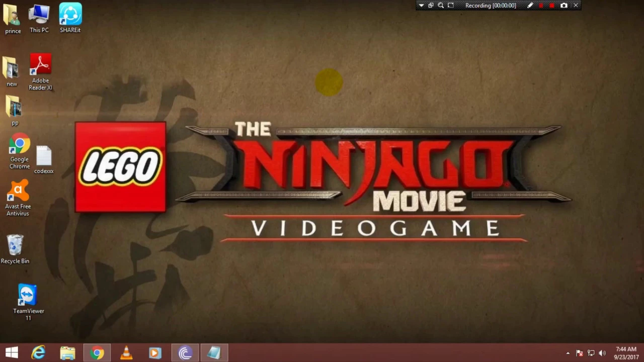This screenshot has height=362, width=644.
Task: Select the folder named new
Action: (x=12, y=72)
